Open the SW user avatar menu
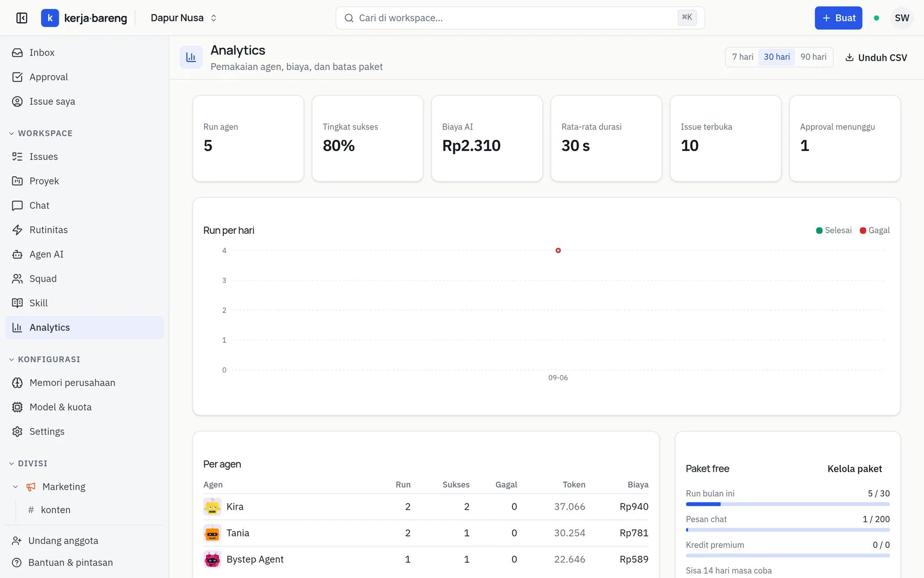The height and width of the screenshot is (578, 924). click(902, 18)
